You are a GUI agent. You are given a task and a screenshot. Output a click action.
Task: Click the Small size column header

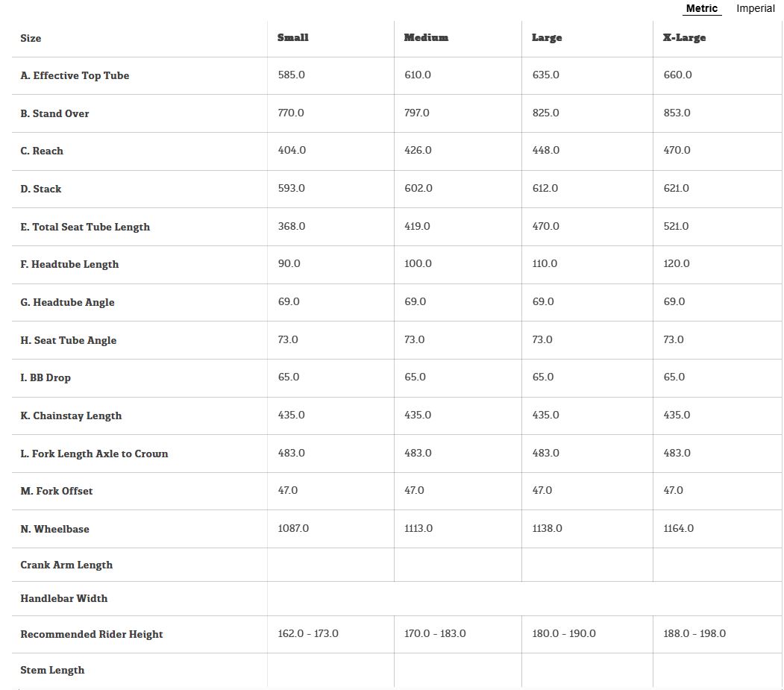pyautogui.click(x=292, y=38)
